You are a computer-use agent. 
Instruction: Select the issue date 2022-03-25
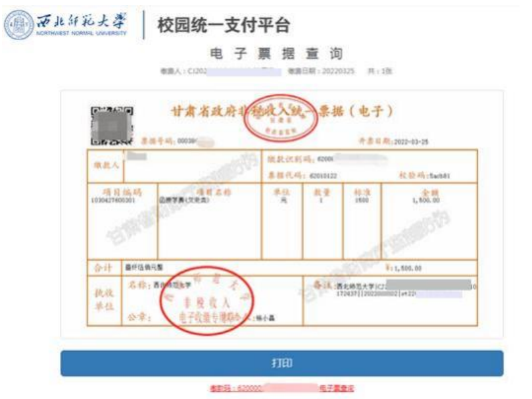pos(410,142)
